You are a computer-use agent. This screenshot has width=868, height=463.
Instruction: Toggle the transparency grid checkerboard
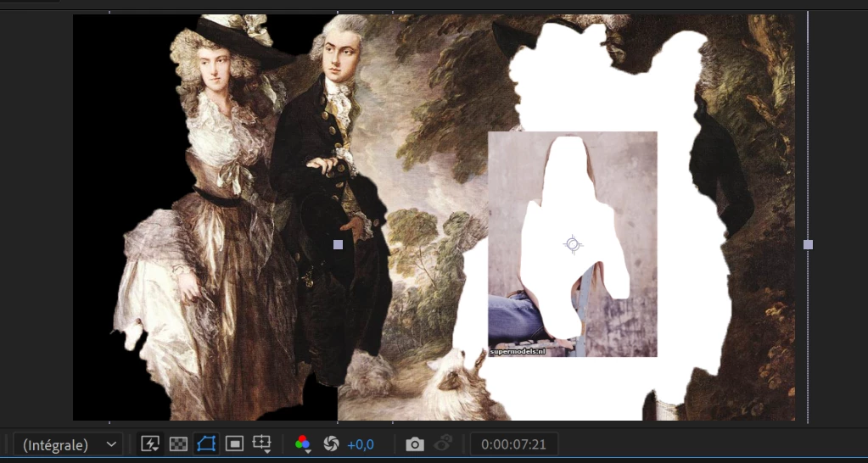tap(178, 443)
